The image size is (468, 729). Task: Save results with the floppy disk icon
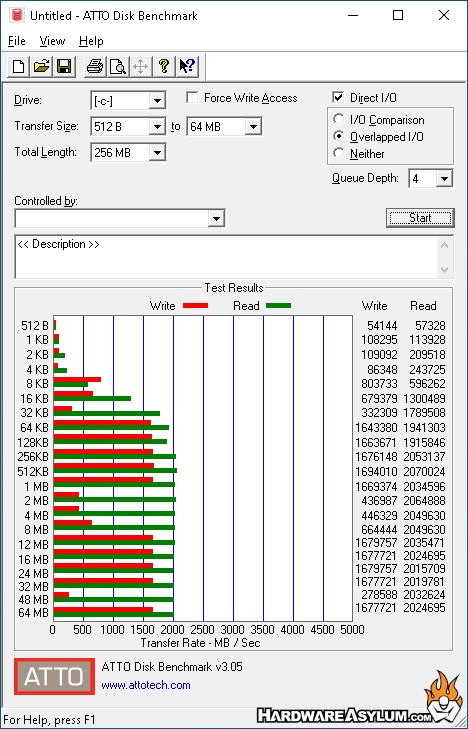(x=64, y=66)
